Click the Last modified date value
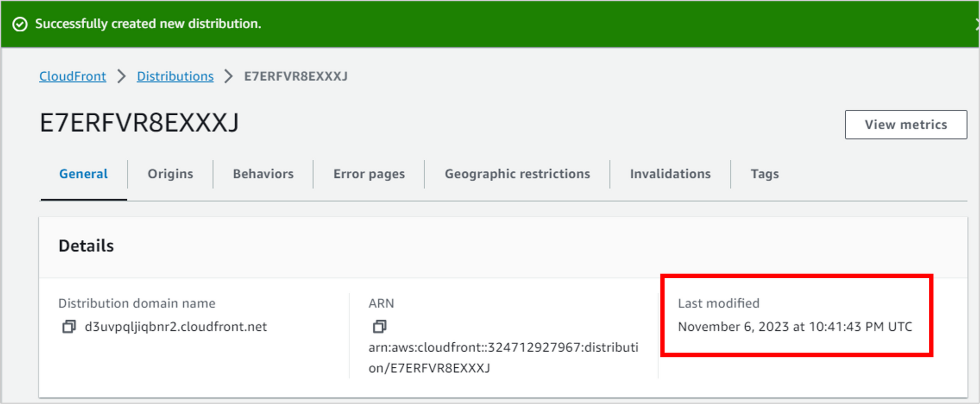Image resolution: width=980 pixels, height=404 pixels. pos(795,327)
